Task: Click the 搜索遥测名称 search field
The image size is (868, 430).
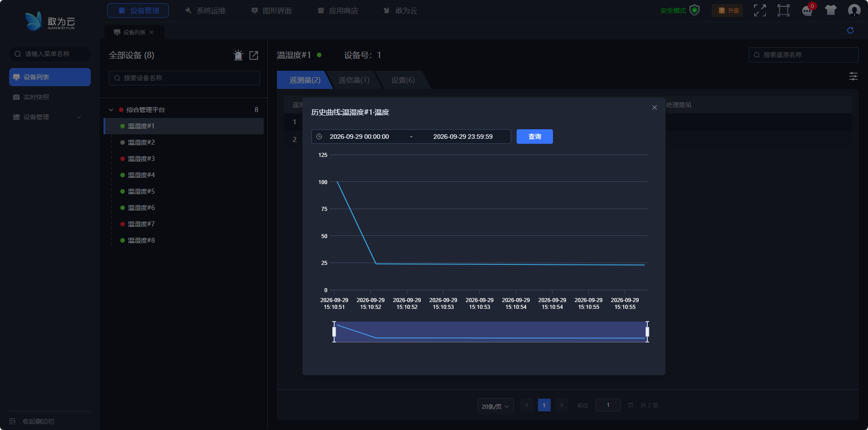Action: 804,55
